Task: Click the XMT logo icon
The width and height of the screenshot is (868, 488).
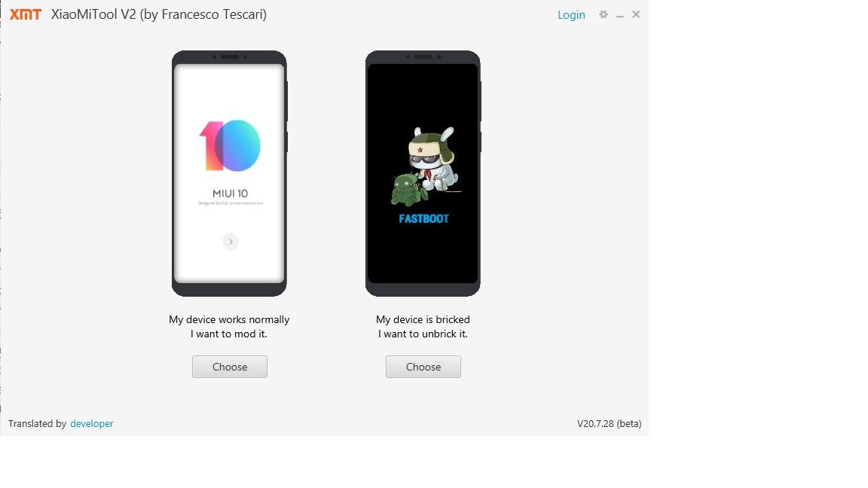Action: click(x=26, y=14)
